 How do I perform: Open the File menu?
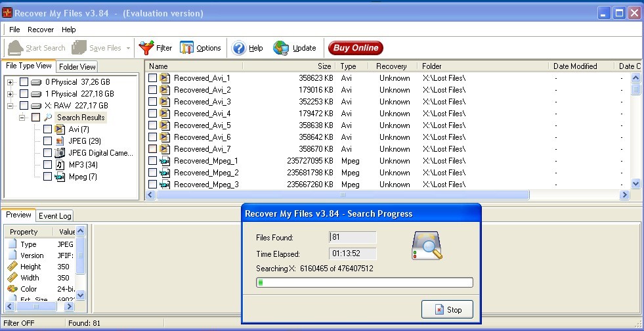[14, 30]
